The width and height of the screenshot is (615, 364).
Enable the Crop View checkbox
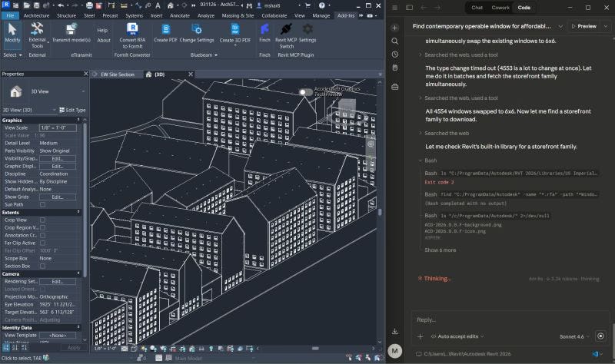click(42, 220)
